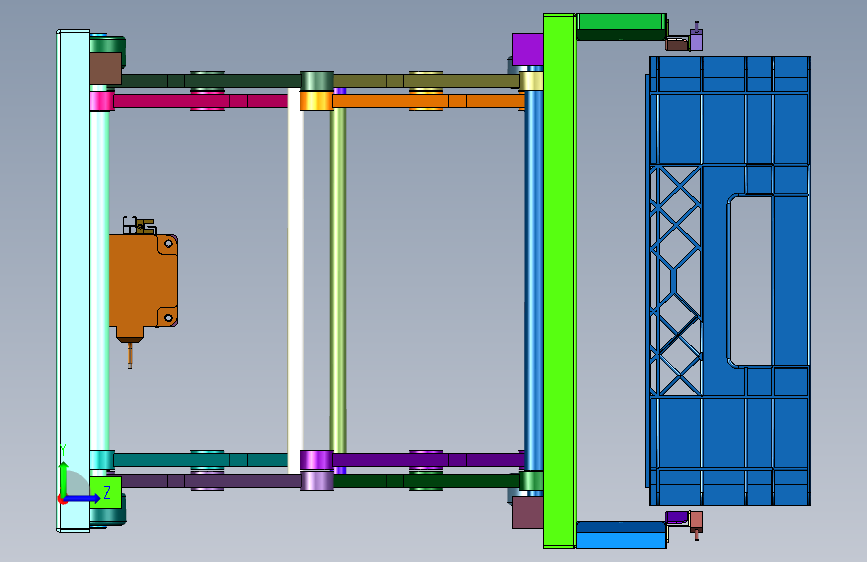Select the olive upper-right link arm
Image resolution: width=867 pixels, height=562 pixels.
click(x=426, y=81)
